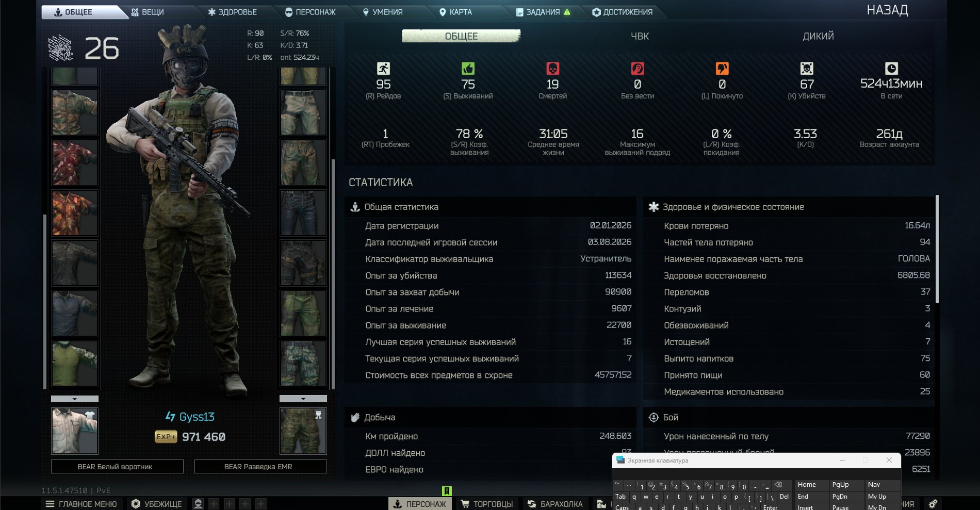Click the red Смертей skull icon

click(552, 68)
